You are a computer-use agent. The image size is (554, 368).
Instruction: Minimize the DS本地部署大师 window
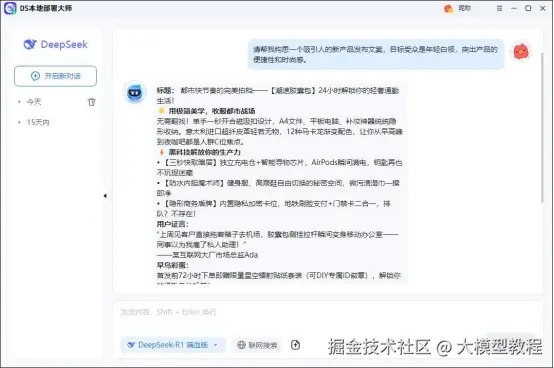click(514, 8)
